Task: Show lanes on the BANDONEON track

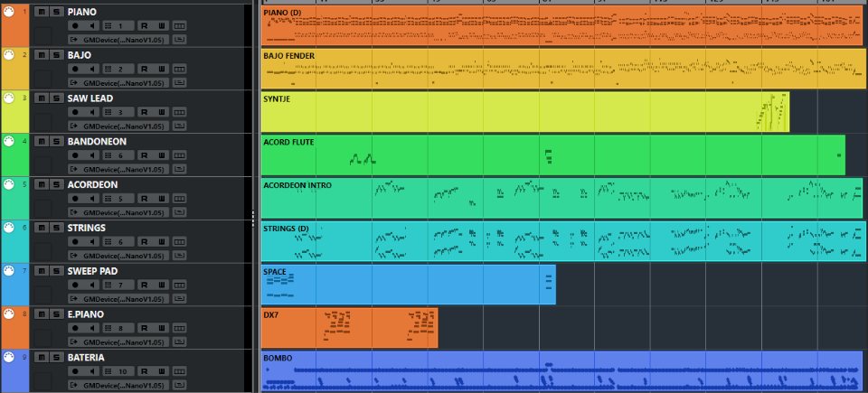Action: (179, 155)
